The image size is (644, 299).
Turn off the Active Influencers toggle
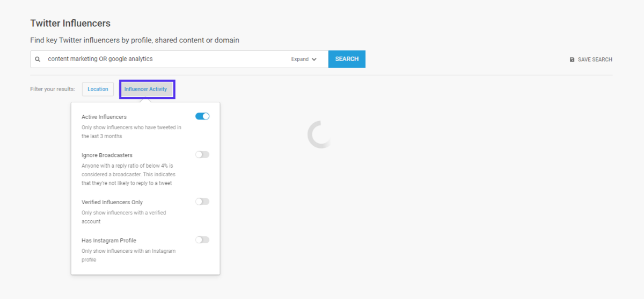click(x=202, y=116)
